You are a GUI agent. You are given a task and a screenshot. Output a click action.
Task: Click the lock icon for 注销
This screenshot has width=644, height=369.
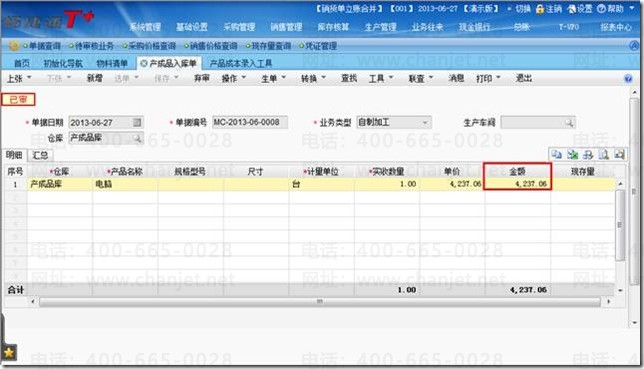[x=540, y=9]
